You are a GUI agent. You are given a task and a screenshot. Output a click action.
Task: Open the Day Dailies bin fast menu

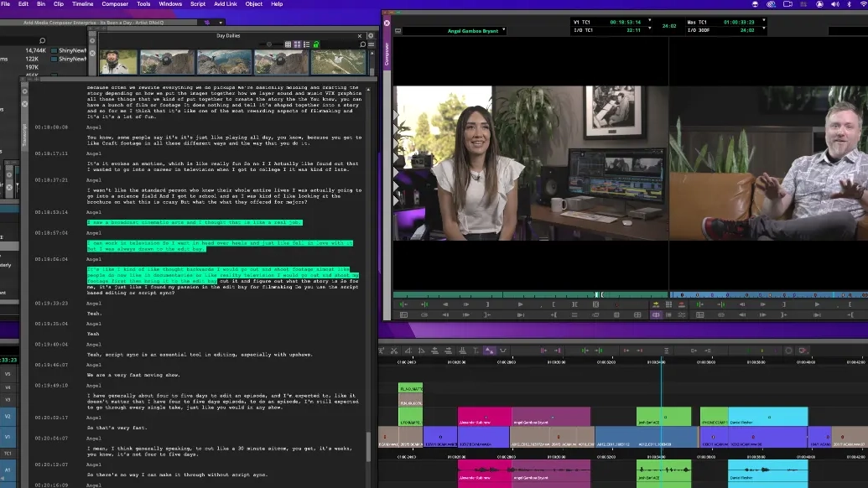pyautogui.click(x=369, y=44)
